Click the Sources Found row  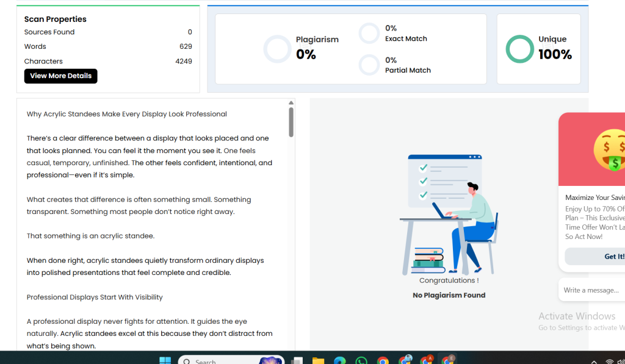tap(107, 32)
